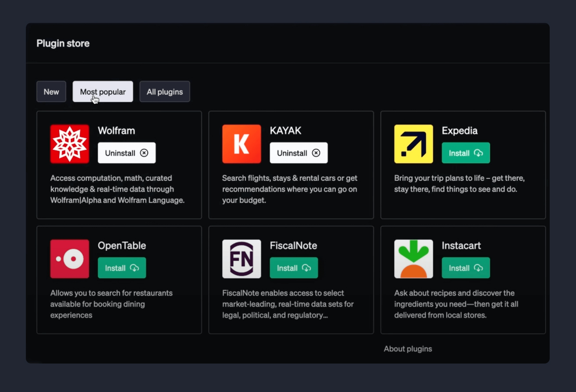Screen dimensions: 576x392
Task: Click the OpenTable plugin title
Action: [122, 245]
